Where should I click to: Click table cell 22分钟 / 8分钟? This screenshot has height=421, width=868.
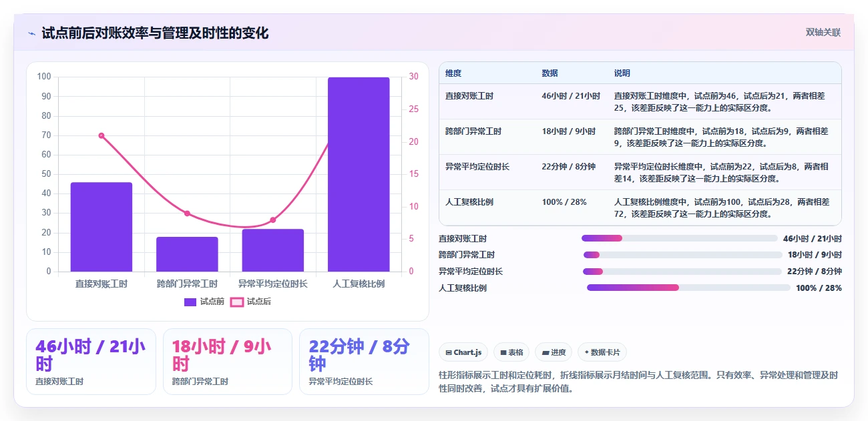[569, 167]
